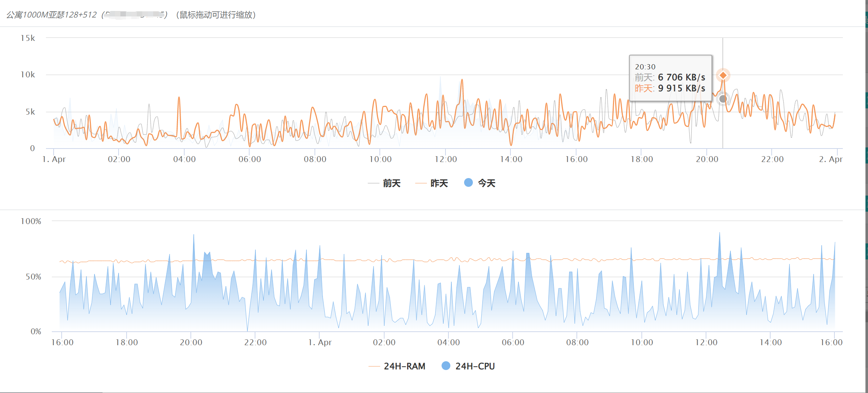
Task: Toggle the 前天 series in legend
Action: coord(384,183)
